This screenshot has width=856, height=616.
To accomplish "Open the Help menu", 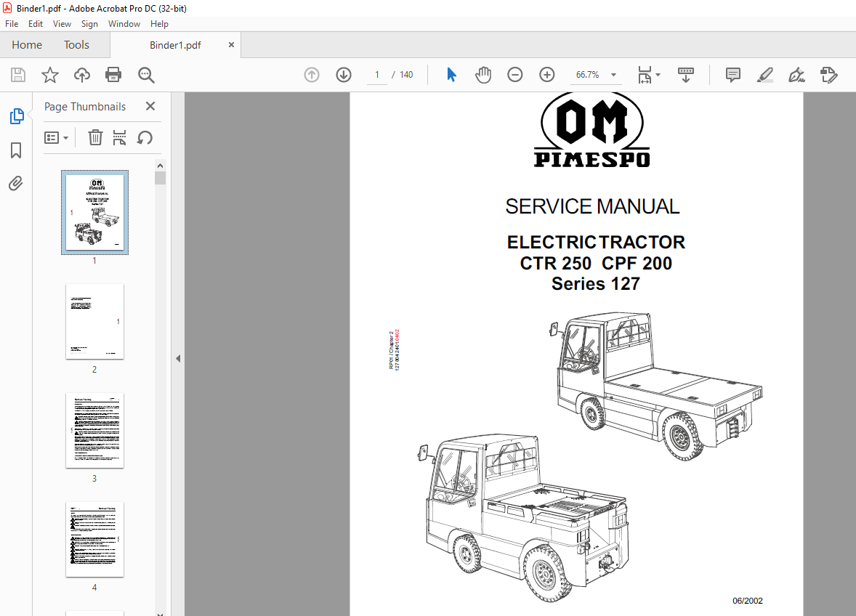I will tap(159, 24).
